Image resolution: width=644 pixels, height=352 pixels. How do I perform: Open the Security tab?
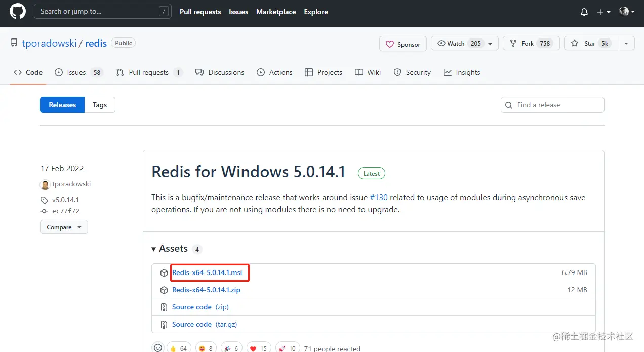[x=412, y=72]
